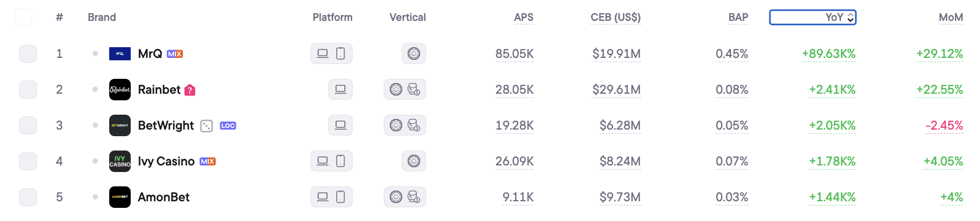Click MrQ's +89.63K% YoY value
This screenshot has height=221, width=980.
[828, 54]
